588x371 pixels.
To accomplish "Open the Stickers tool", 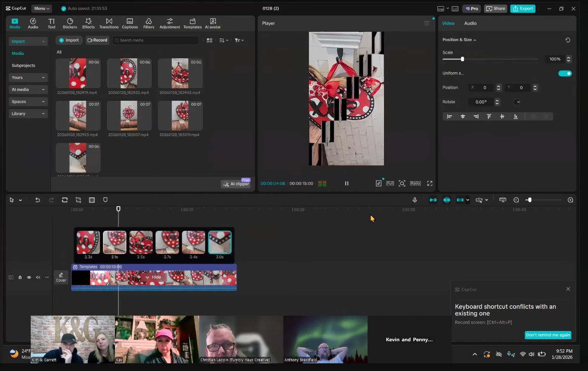I will [70, 23].
